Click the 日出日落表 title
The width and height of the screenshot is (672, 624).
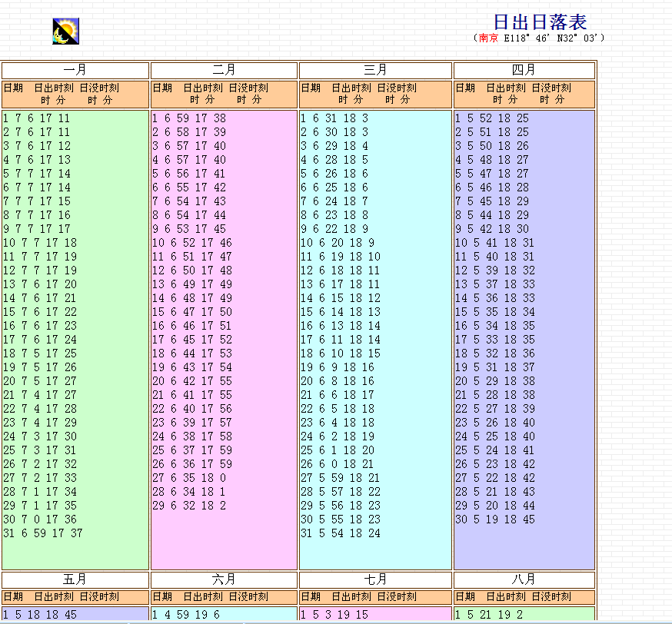point(540,22)
